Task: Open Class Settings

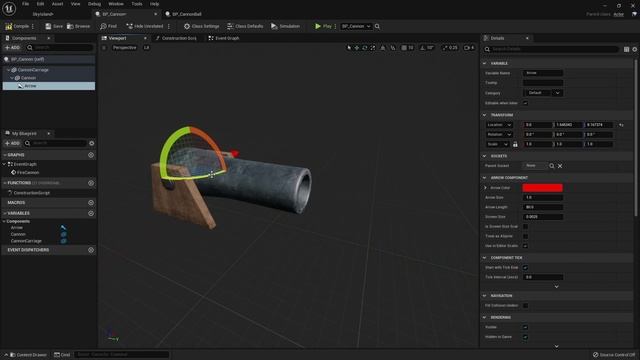Action: (x=201, y=26)
